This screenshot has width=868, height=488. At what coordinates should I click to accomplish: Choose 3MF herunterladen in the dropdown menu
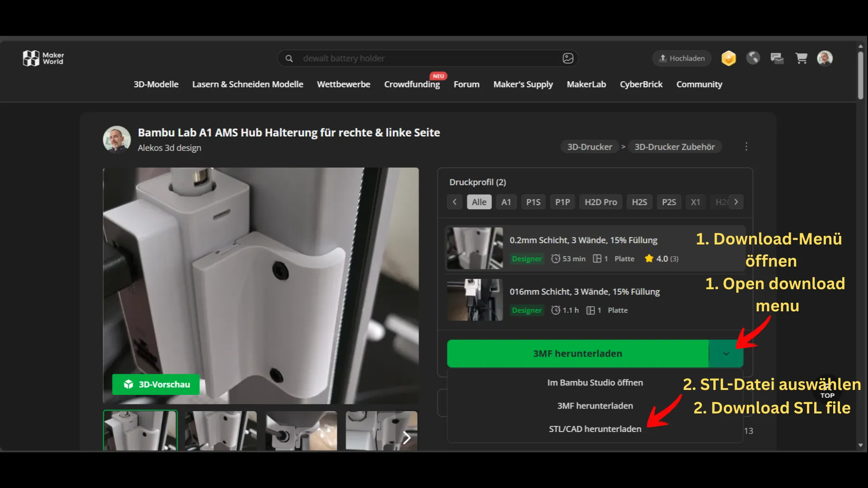tap(595, 406)
